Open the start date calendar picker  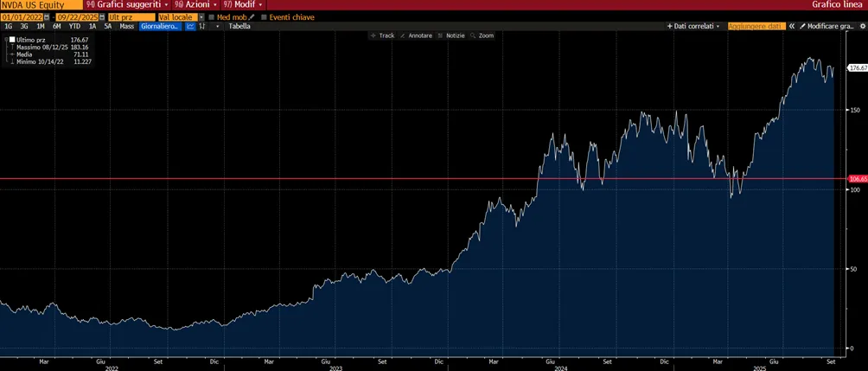tap(47, 17)
